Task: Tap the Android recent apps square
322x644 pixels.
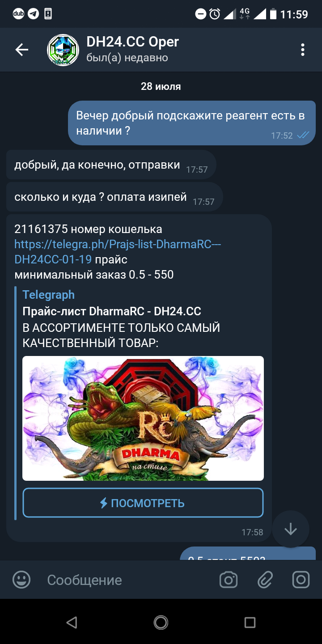Action: point(250,622)
